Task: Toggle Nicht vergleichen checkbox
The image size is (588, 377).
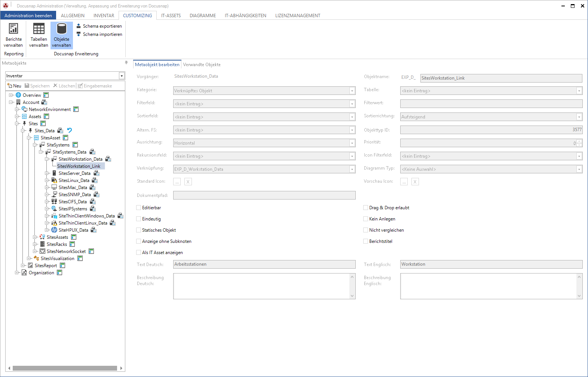Action: (366, 230)
